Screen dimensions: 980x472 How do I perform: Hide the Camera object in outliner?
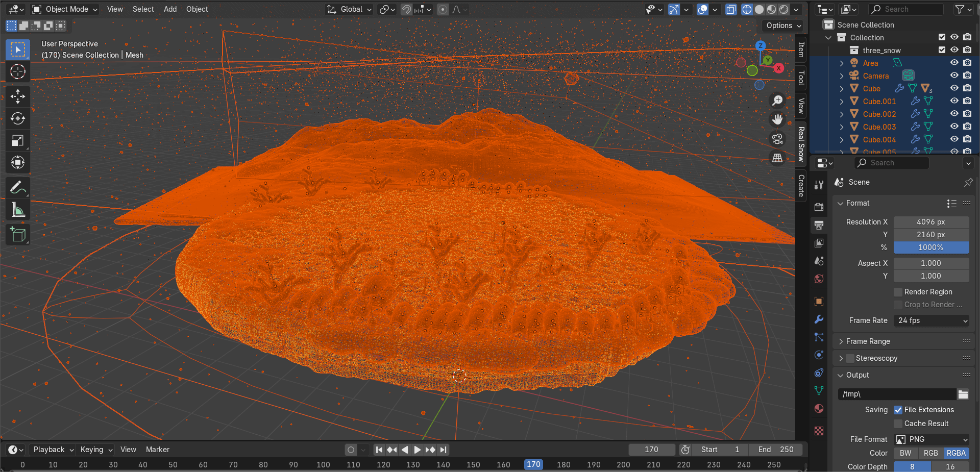[x=954, y=76]
